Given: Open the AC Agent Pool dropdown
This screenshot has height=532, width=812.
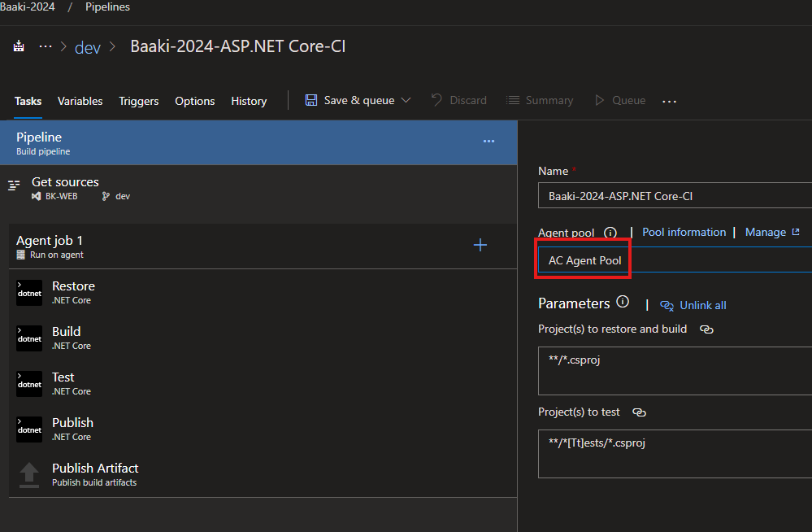Looking at the screenshot, I should point(675,259).
